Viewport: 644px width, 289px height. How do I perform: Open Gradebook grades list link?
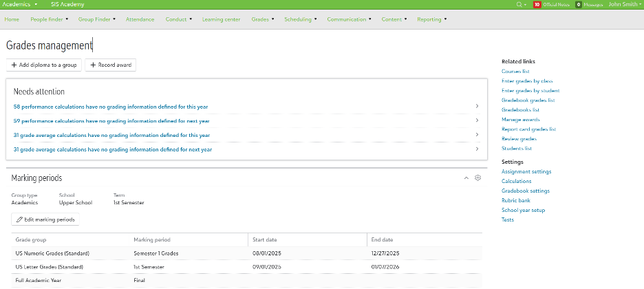pos(528,100)
